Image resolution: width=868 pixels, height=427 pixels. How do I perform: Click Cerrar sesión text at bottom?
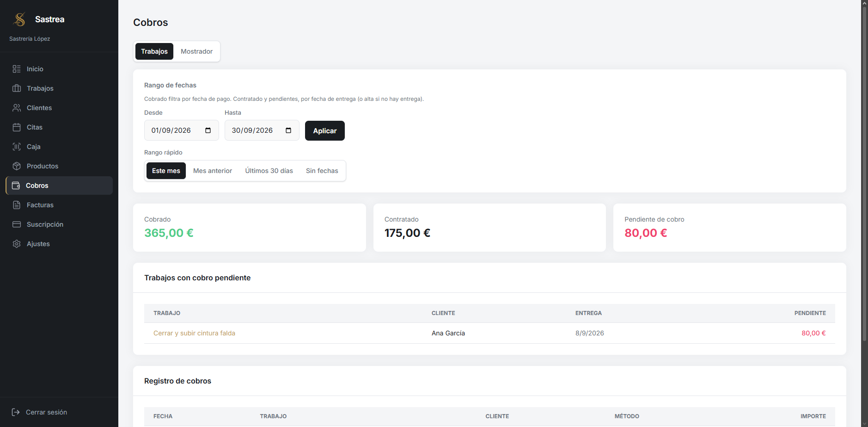(x=46, y=412)
